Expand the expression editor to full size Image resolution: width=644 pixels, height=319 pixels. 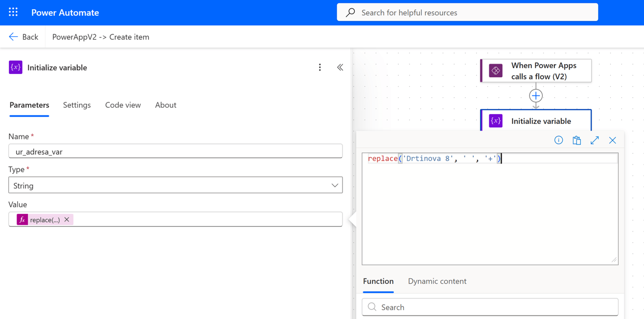pos(595,140)
